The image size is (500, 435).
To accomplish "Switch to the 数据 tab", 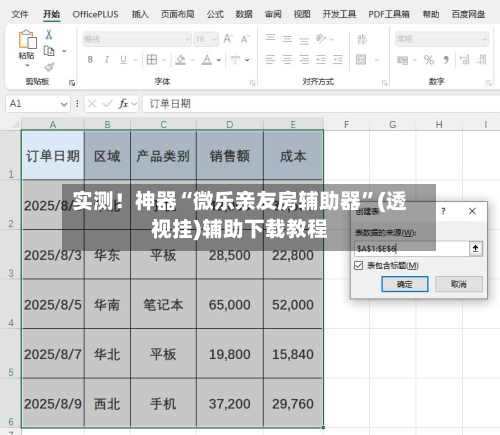I will pyautogui.click(x=244, y=14).
